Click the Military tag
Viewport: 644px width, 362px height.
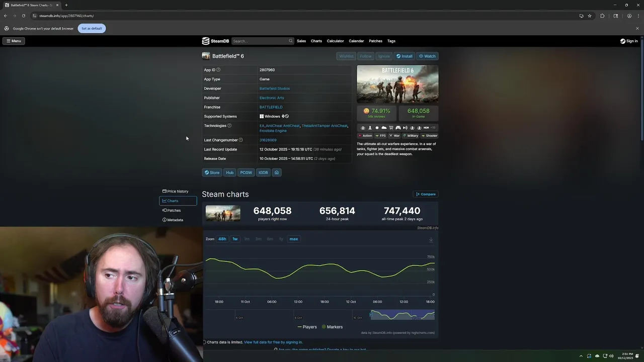tap(411, 136)
